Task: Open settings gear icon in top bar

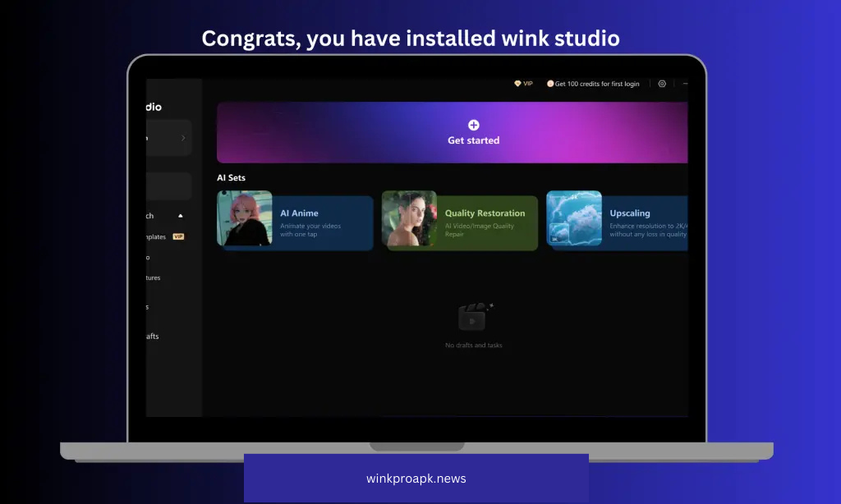Action: coord(662,84)
